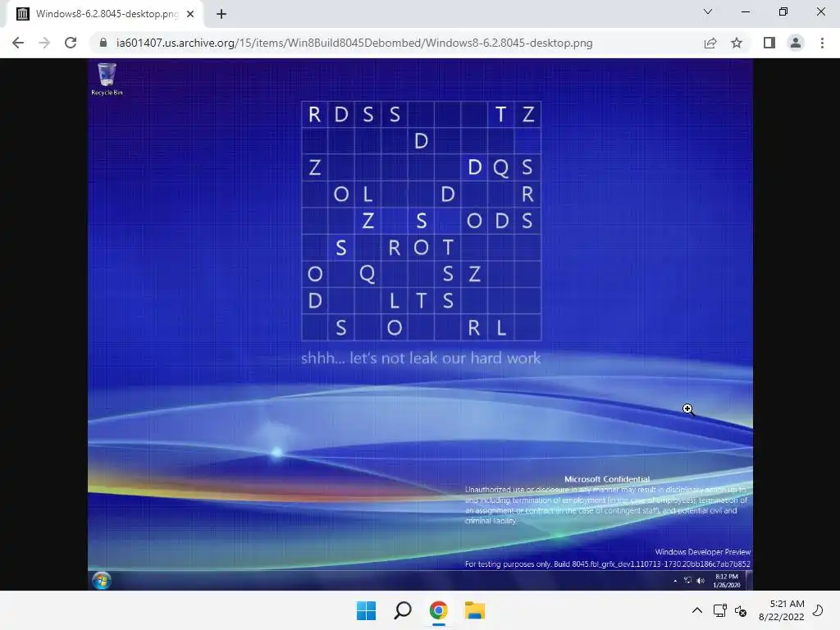Open the notification moon icon
The image size is (840, 630).
818,610
